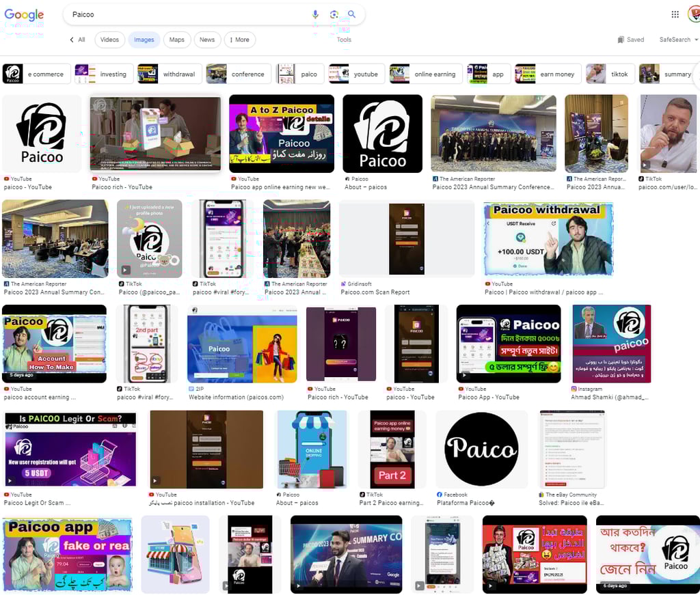Open the 'Part 2' TikTok thumbnail

392,449
